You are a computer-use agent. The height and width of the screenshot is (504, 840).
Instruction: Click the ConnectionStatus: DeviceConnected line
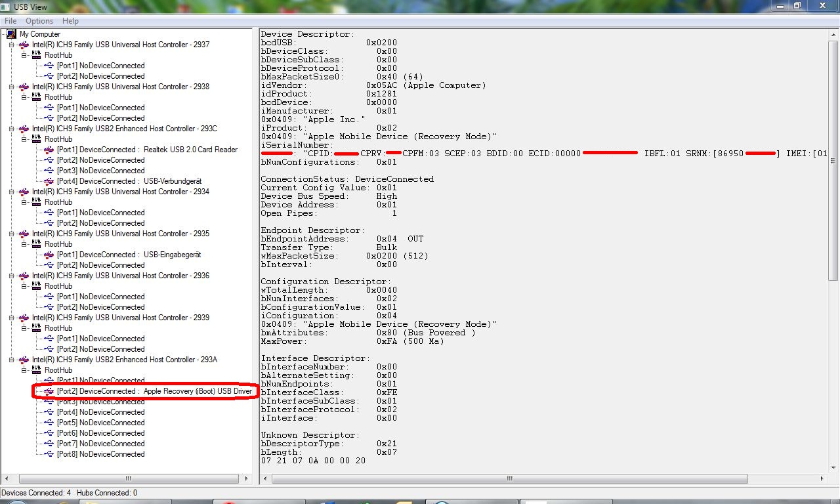click(x=347, y=179)
